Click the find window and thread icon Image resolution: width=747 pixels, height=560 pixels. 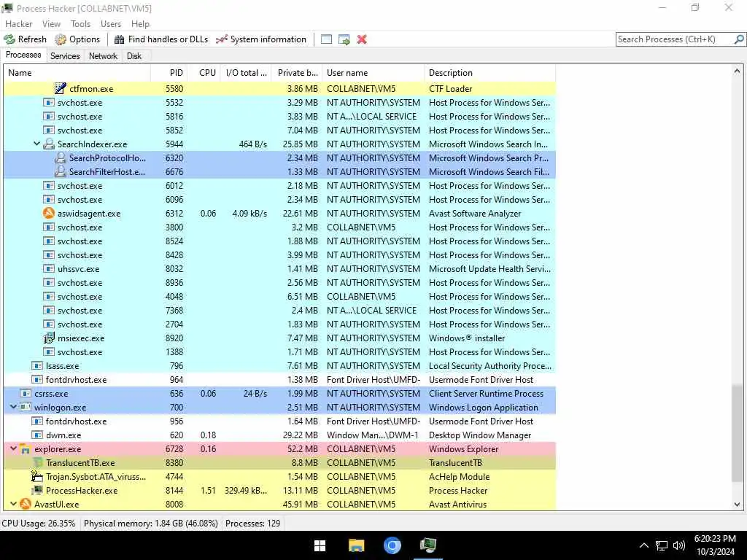tap(344, 39)
